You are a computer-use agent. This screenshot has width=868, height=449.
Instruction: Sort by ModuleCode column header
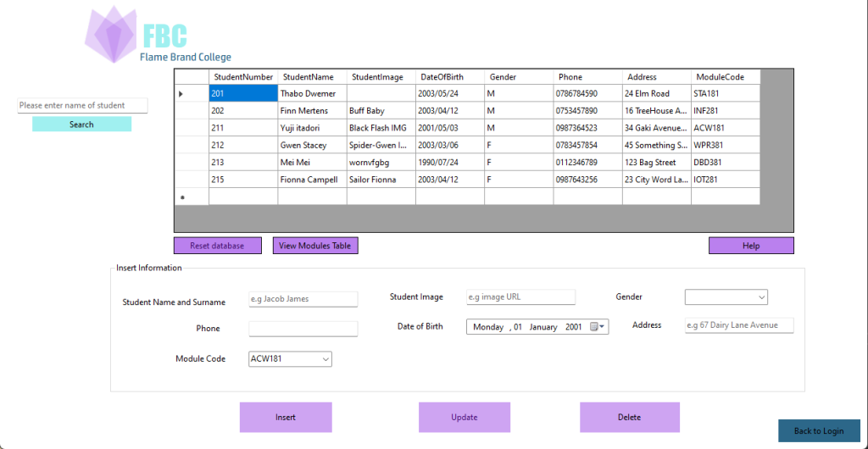tap(725, 77)
